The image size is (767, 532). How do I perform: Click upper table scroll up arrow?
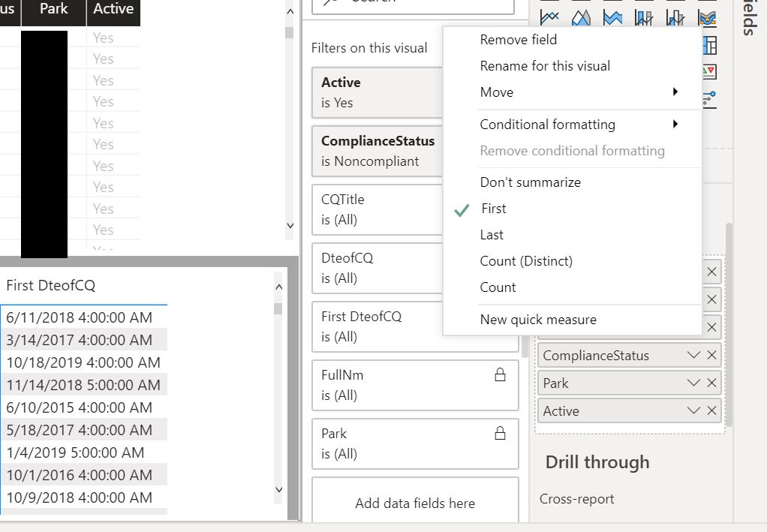tap(290, 12)
